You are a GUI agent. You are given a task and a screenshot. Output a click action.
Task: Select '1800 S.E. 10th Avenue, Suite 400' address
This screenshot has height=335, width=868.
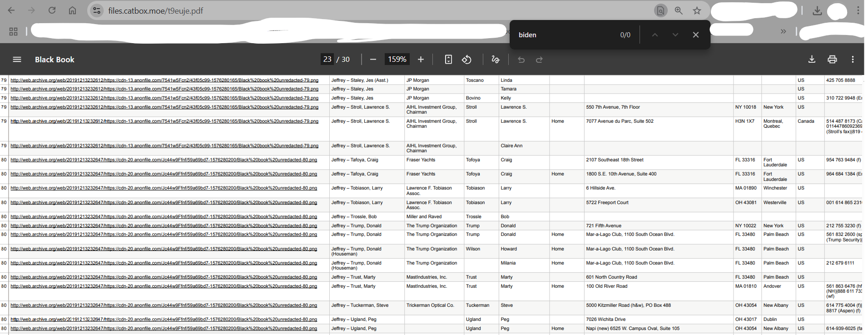coord(621,174)
